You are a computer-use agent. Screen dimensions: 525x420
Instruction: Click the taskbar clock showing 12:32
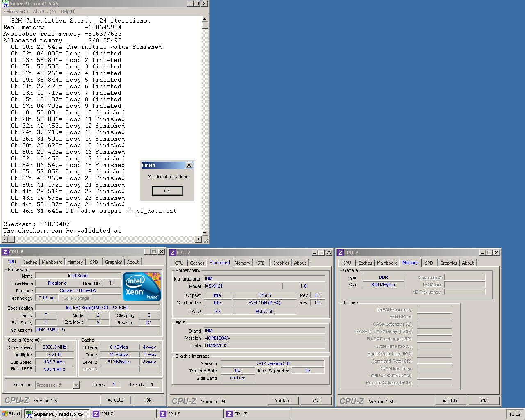(x=515, y=414)
